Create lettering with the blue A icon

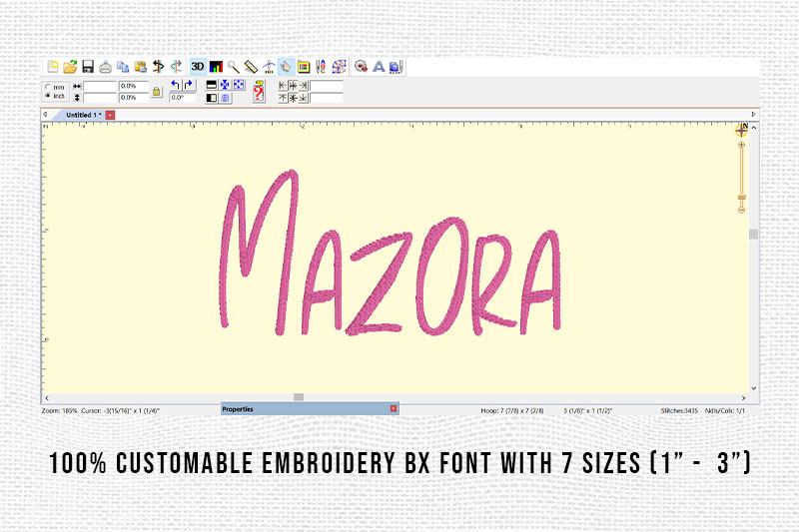point(379,67)
